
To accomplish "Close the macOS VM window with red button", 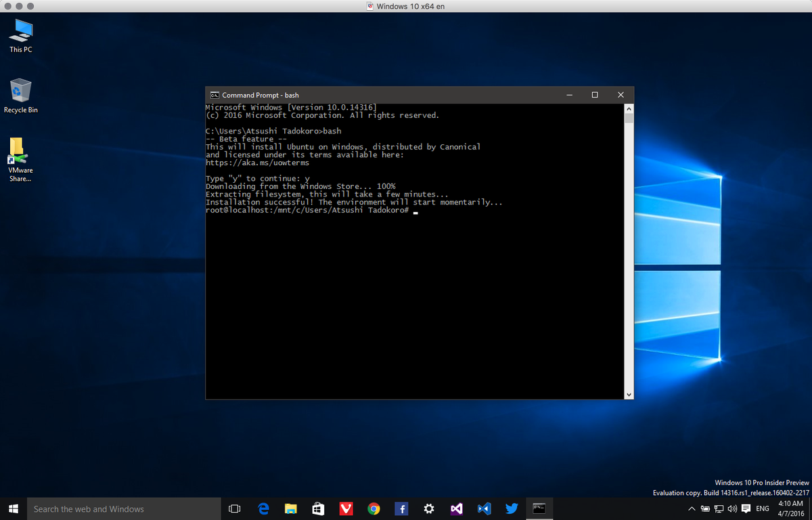I will (x=7, y=6).
